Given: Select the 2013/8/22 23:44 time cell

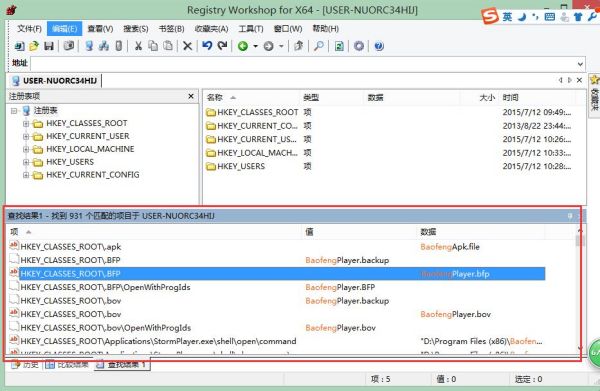Looking at the screenshot, I should [x=536, y=126].
